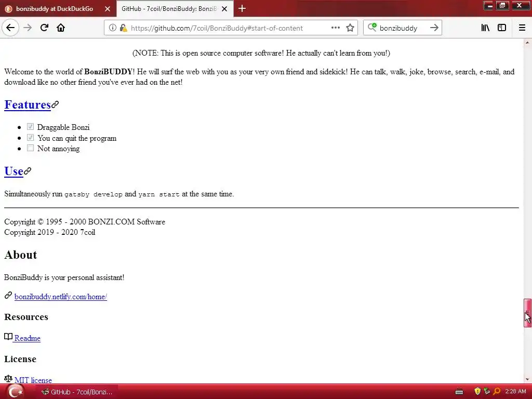Click the scrollbar up arrow
The width and height of the screenshot is (532, 399).
(x=527, y=43)
